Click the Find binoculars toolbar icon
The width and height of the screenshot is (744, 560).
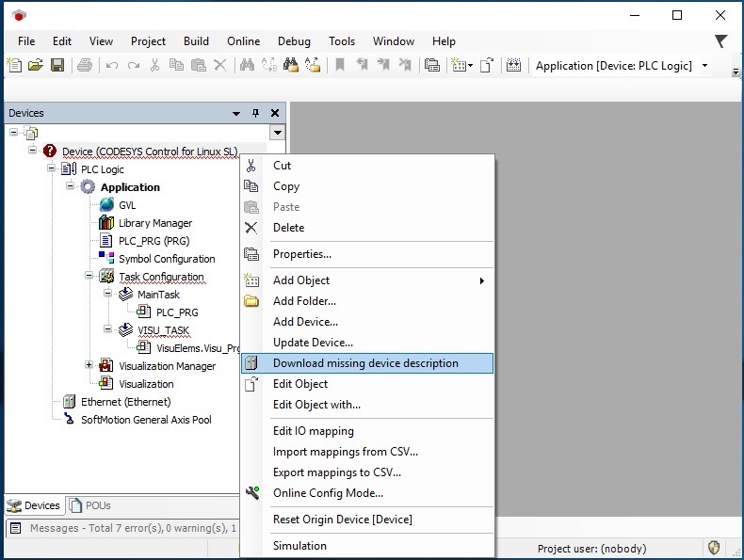[x=247, y=66]
